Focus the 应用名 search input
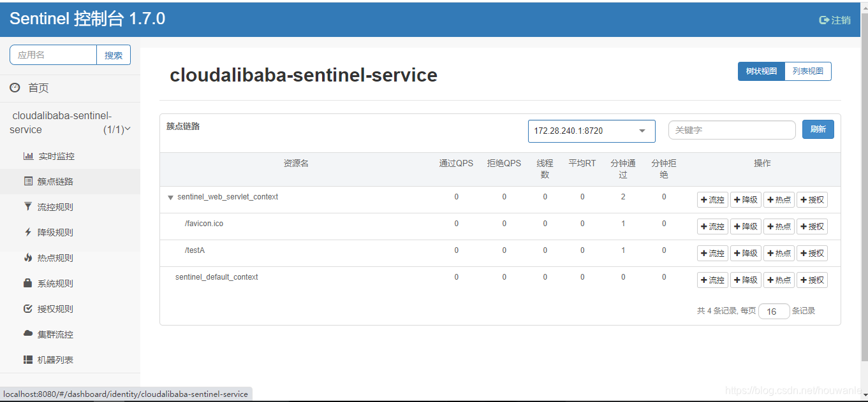Screen dimensions: 868x402 tap(53, 55)
